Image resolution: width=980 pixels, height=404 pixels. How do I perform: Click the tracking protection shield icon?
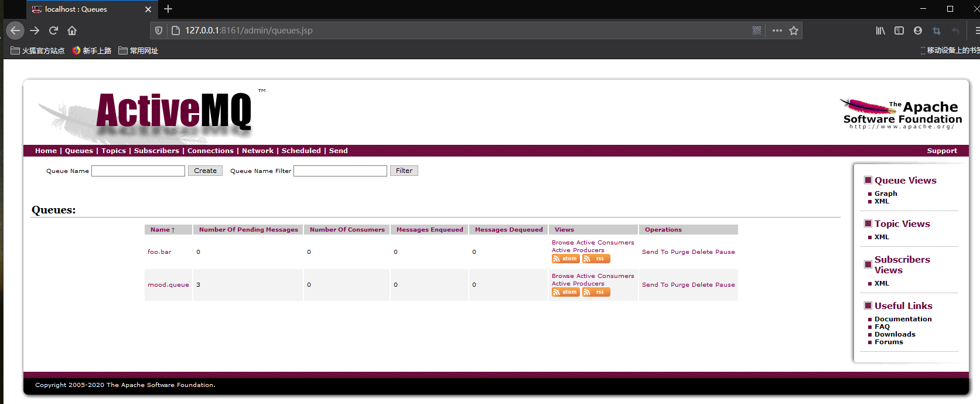pyautogui.click(x=159, y=30)
